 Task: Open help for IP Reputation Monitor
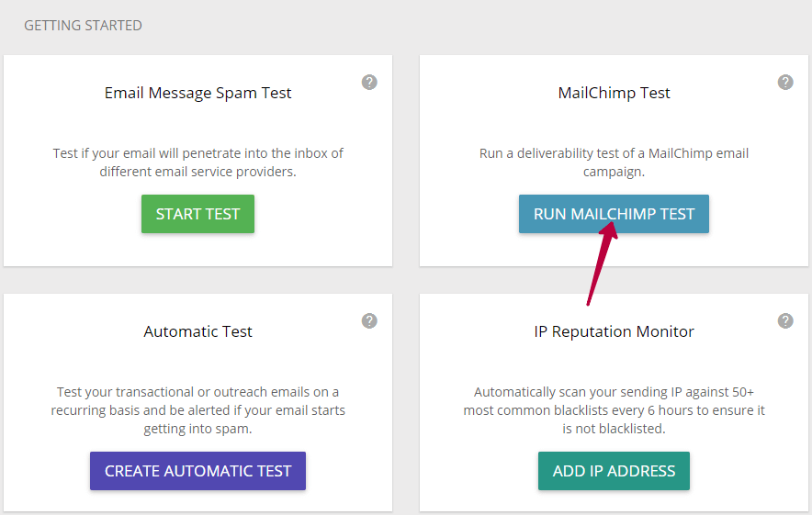[x=785, y=321]
